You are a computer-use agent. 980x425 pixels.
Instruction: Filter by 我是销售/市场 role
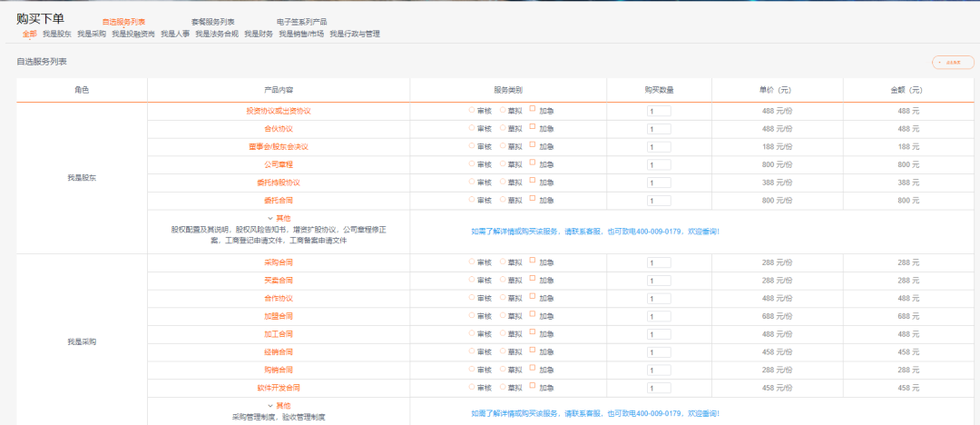tap(301, 34)
